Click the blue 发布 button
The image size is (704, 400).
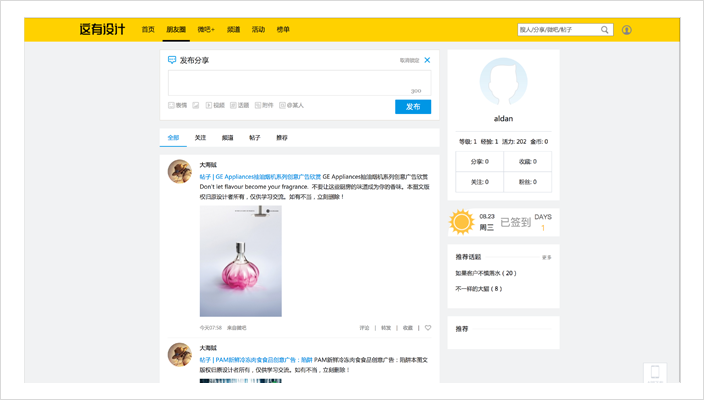pyautogui.click(x=413, y=107)
